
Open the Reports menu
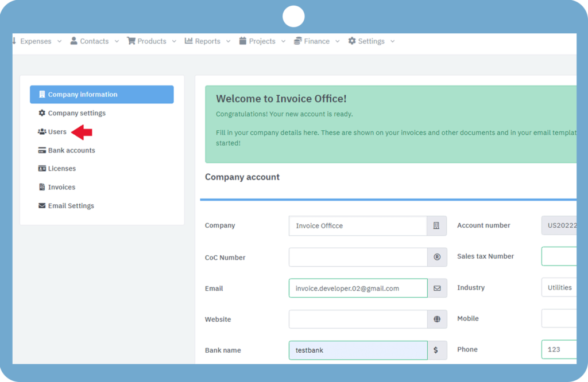point(207,41)
